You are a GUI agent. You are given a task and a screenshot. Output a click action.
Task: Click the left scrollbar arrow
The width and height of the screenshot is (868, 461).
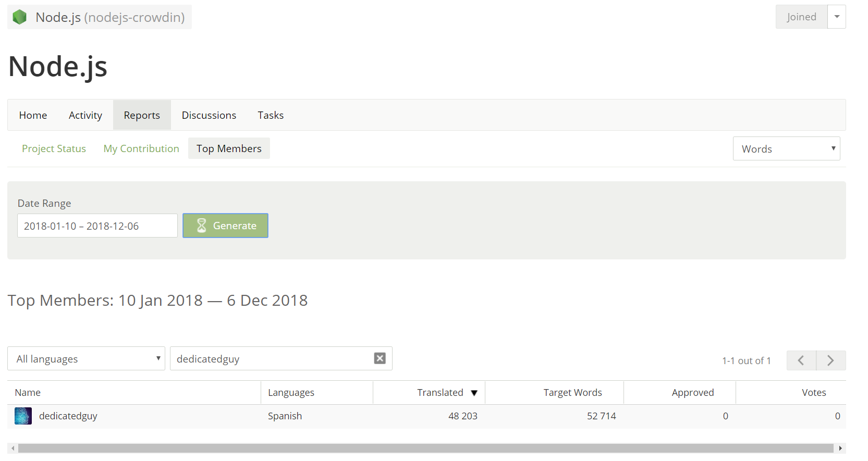coord(13,448)
